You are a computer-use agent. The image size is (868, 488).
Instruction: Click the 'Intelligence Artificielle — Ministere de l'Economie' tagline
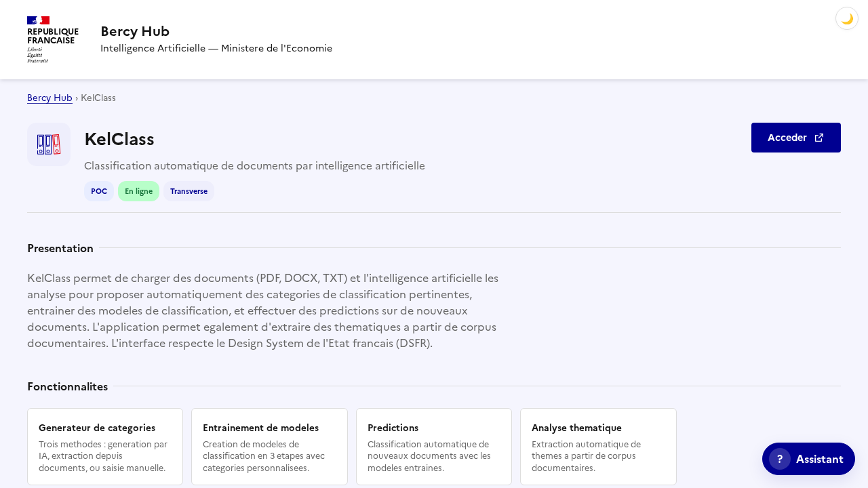[216, 48]
